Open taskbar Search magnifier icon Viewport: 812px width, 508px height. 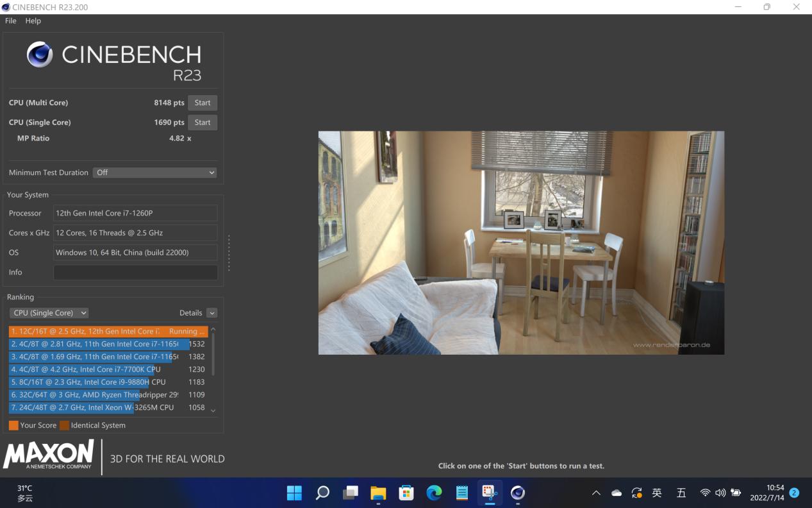click(322, 493)
